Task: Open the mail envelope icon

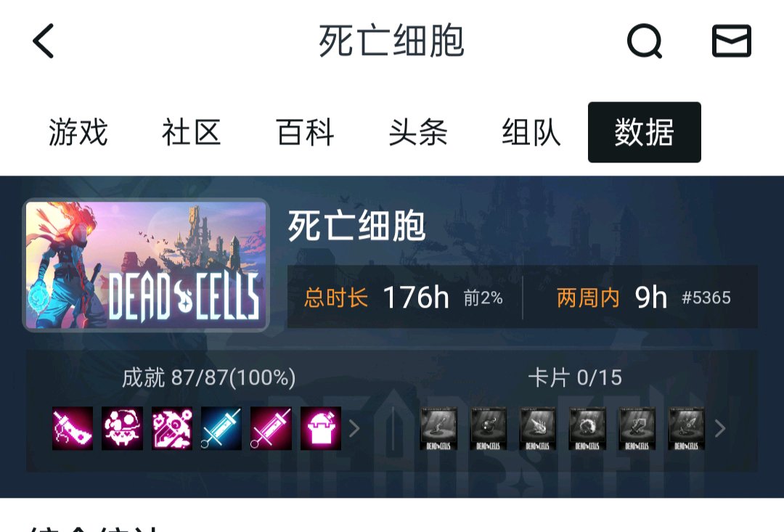Action: [x=732, y=41]
